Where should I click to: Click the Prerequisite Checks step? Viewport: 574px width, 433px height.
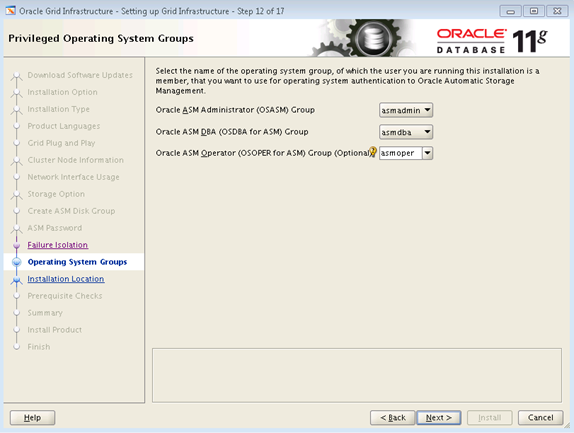(65, 296)
